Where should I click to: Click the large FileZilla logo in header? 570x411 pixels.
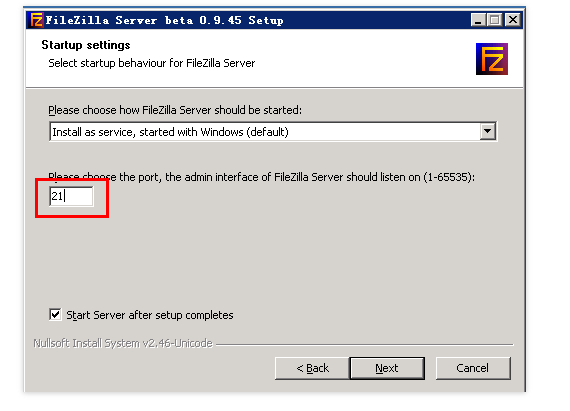click(491, 59)
